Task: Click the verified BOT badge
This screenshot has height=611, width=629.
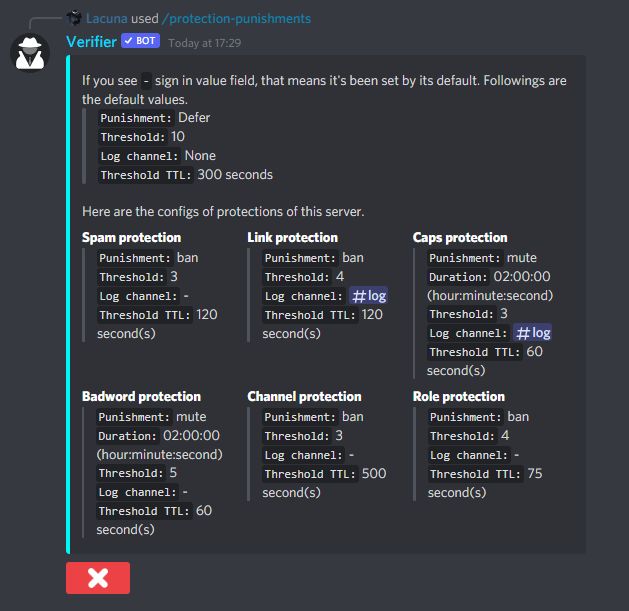Action: pyautogui.click(x=141, y=41)
